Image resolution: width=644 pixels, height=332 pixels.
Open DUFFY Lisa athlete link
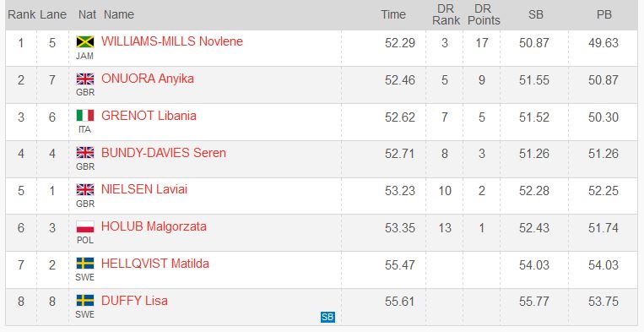134,301
